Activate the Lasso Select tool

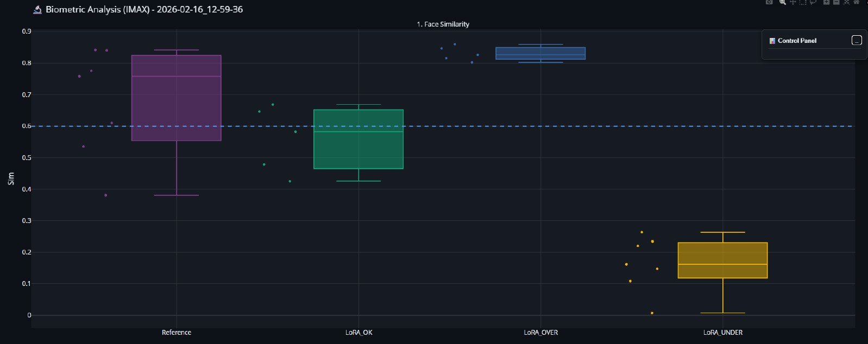(813, 2)
